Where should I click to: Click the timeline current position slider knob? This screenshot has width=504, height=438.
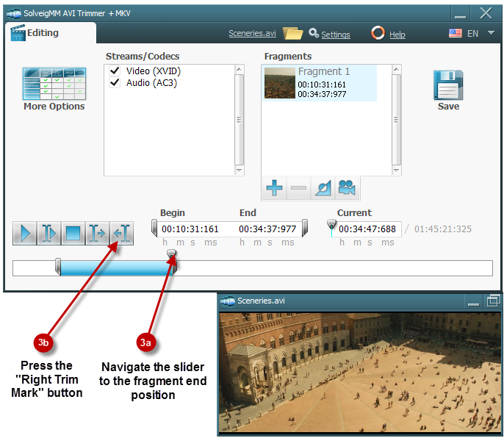(172, 254)
